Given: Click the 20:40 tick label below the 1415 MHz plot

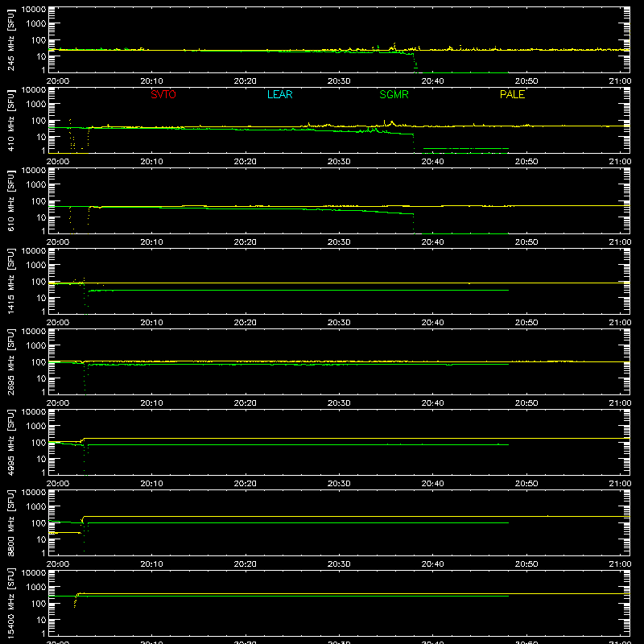Looking at the screenshot, I should pos(432,323).
